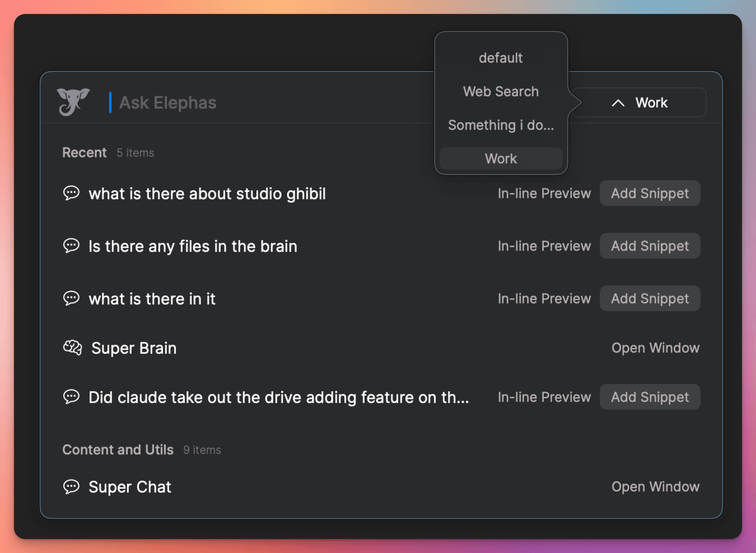
Task: Click the Super Brain brain icon
Action: [72, 348]
